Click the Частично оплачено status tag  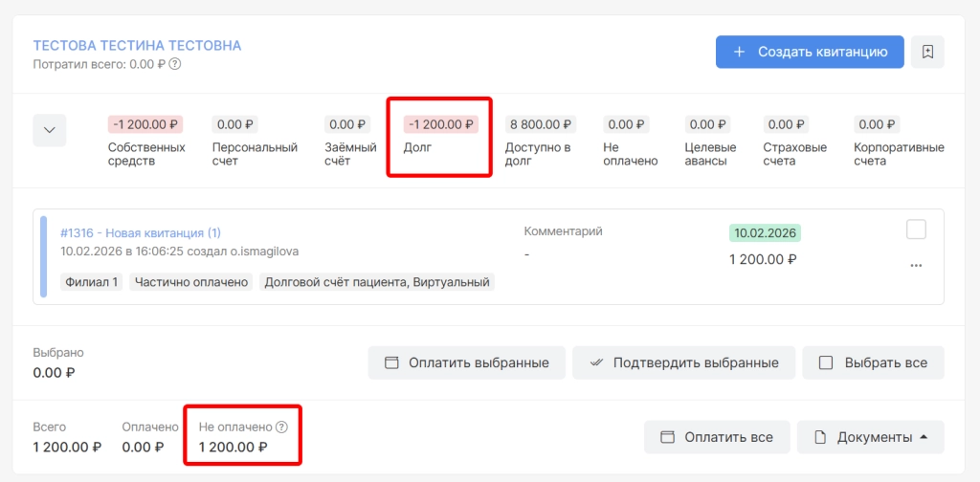tap(191, 282)
